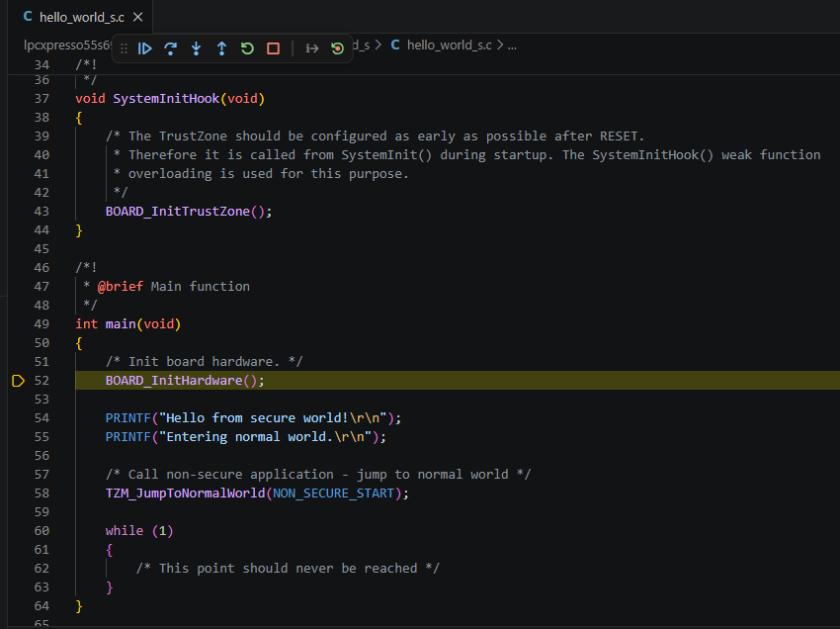Jump to the current instruction pointer
Image resolution: width=840 pixels, height=629 pixels.
point(310,47)
